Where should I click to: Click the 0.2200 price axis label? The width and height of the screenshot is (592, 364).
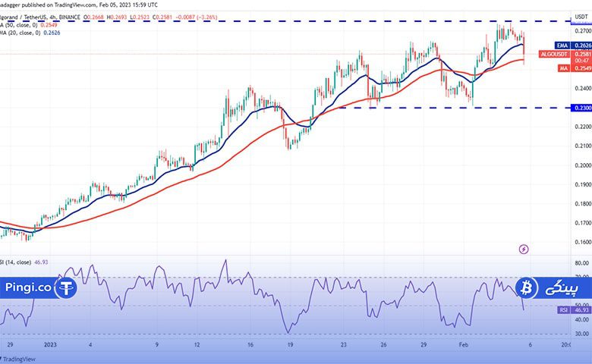pos(583,127)
